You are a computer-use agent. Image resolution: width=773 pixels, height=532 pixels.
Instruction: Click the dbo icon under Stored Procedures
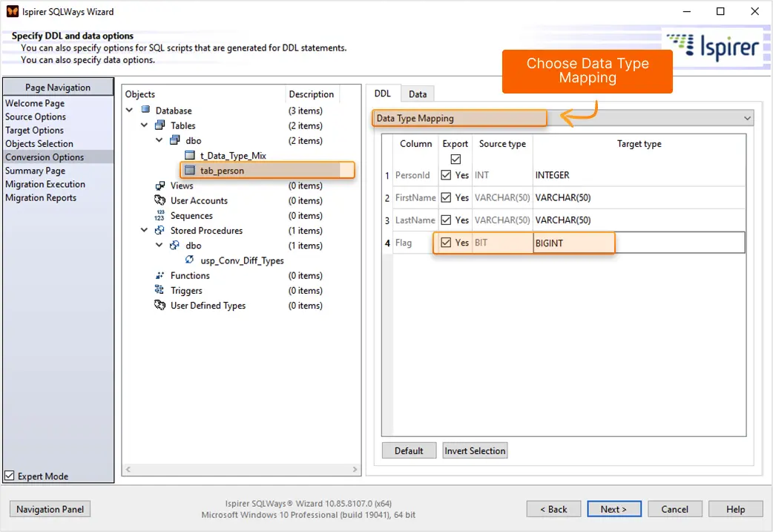pos(174,245)
